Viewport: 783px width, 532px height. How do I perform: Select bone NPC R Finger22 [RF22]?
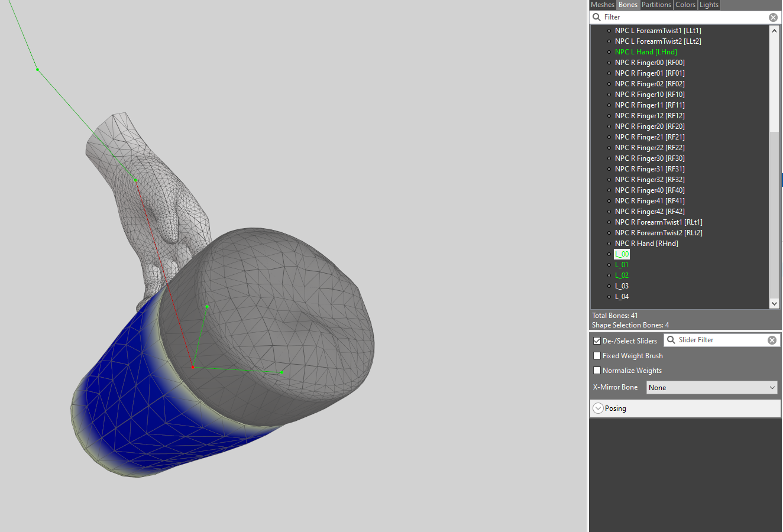[650, 148]
